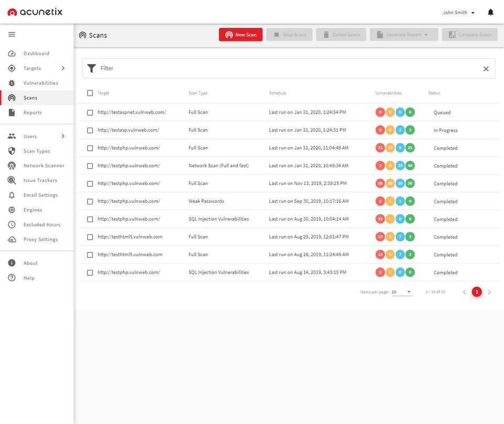The height and width of the screenshot is (424, 504).
Task: Click the Engines chip icon
Action: click(12, 210)
